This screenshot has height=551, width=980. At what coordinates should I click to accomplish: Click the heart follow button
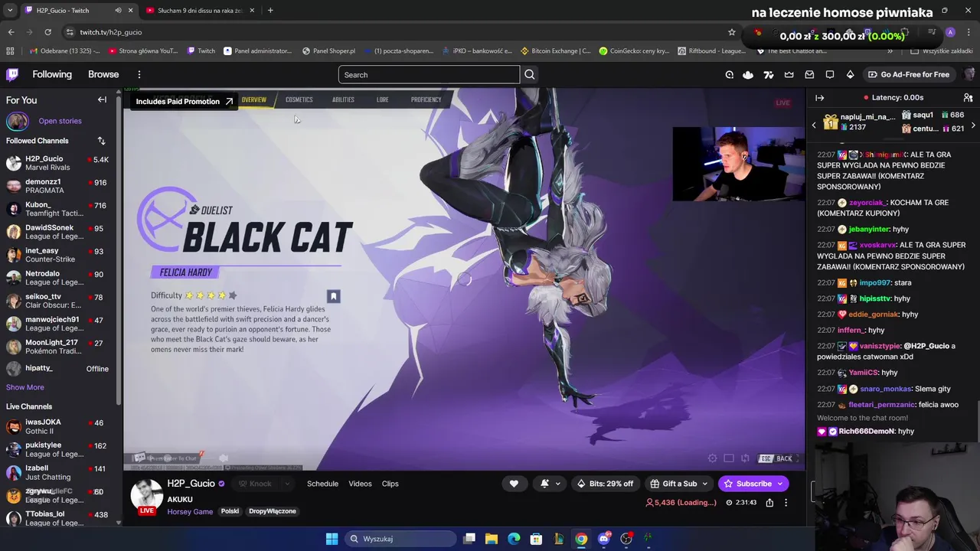[x=514, y=484]
